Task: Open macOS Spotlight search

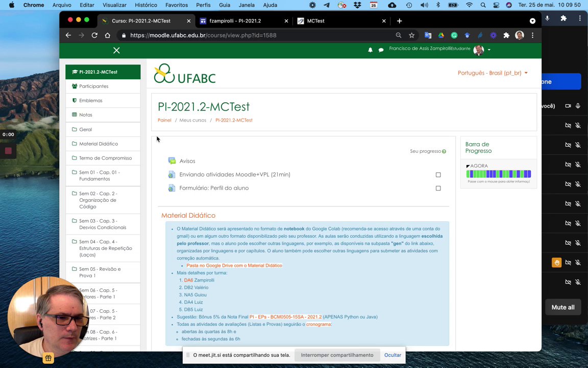Action: [483, 5]
